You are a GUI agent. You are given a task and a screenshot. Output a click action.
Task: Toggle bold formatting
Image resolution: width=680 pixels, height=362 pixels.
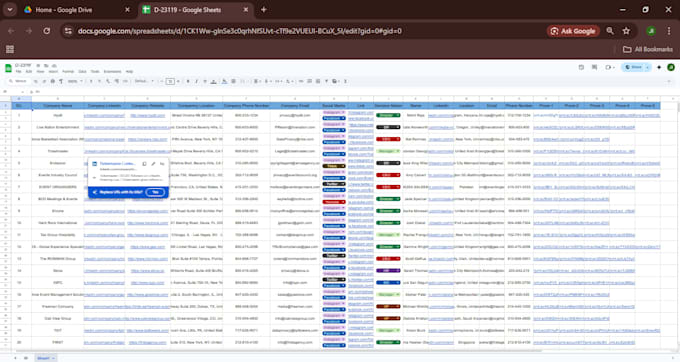(x=188, y=81)
